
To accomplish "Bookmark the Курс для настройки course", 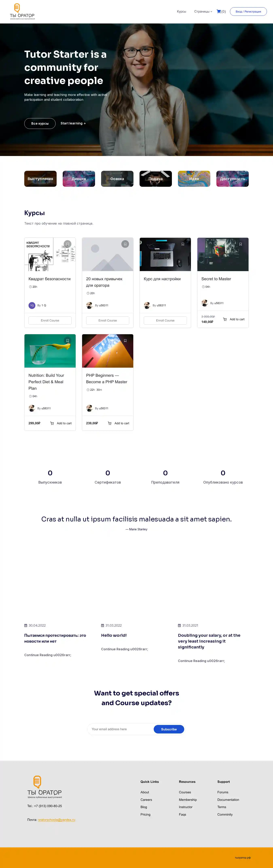I will (x=183, y=244).
